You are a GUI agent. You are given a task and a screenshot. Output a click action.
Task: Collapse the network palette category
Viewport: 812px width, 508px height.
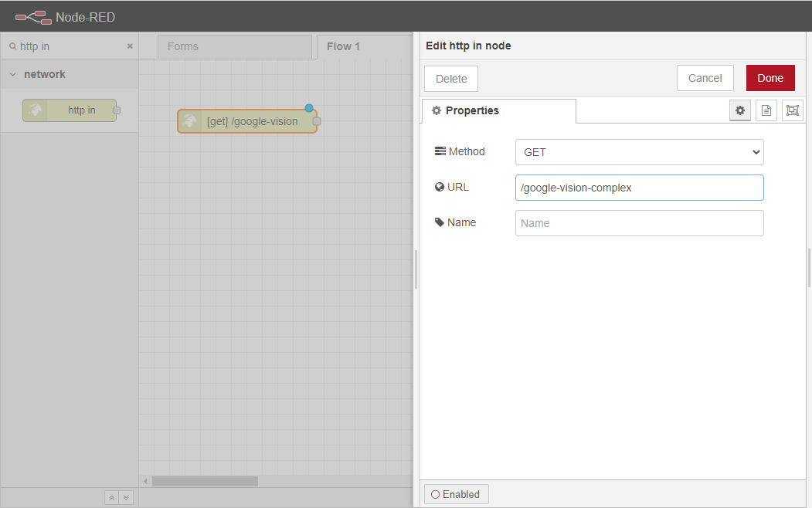13,74
